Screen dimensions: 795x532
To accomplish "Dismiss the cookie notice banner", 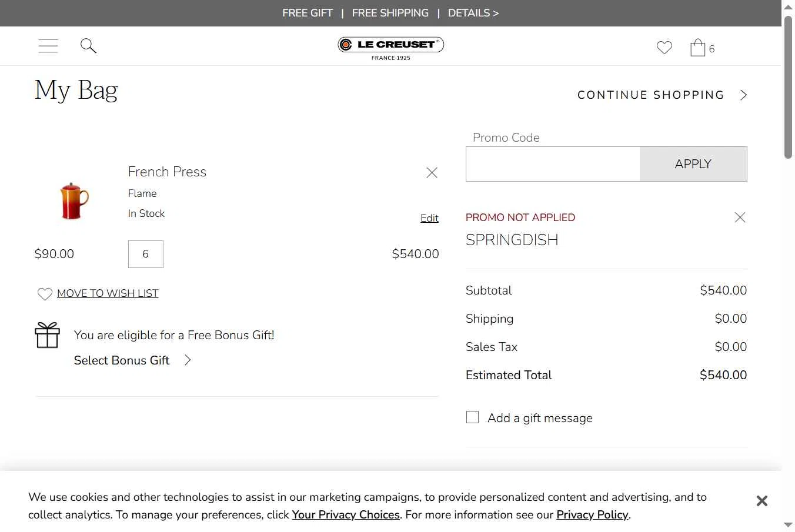I will (762, 501).
